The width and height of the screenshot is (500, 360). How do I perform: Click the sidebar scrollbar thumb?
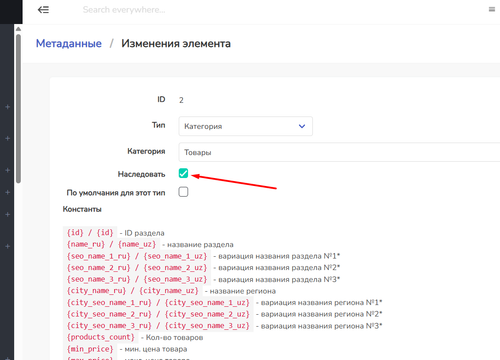18,109
